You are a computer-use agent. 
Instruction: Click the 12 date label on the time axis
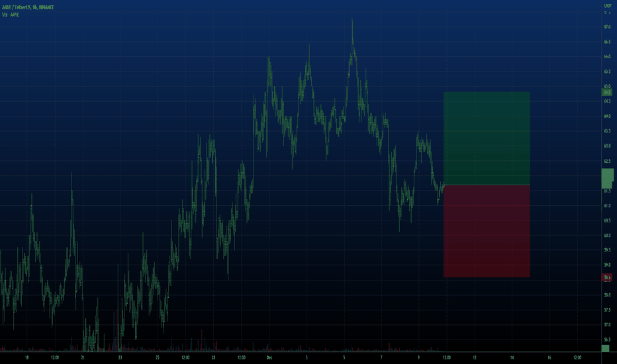coord(475,357)
